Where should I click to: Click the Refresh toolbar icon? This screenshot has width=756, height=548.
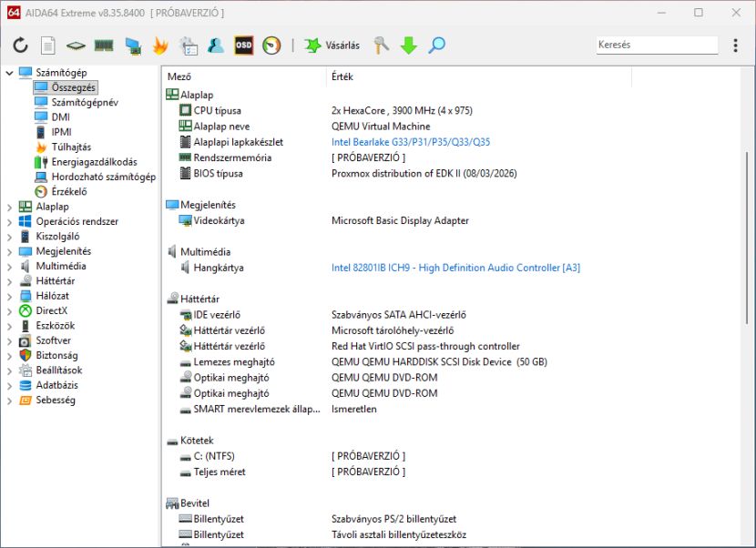[20, 46]
